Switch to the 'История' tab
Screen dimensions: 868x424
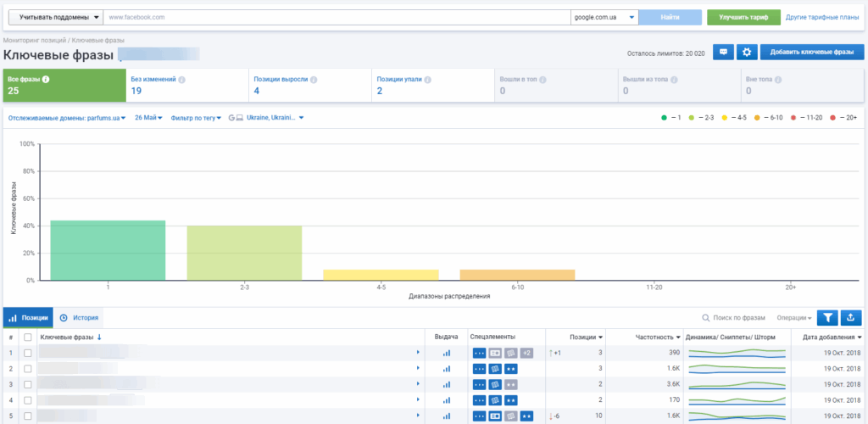(x=80, y=318)
